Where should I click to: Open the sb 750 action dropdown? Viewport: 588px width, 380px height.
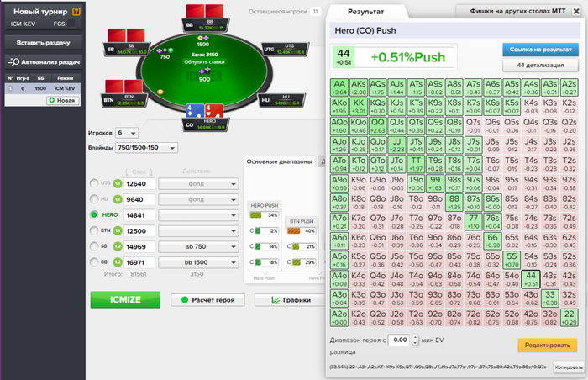198,247
